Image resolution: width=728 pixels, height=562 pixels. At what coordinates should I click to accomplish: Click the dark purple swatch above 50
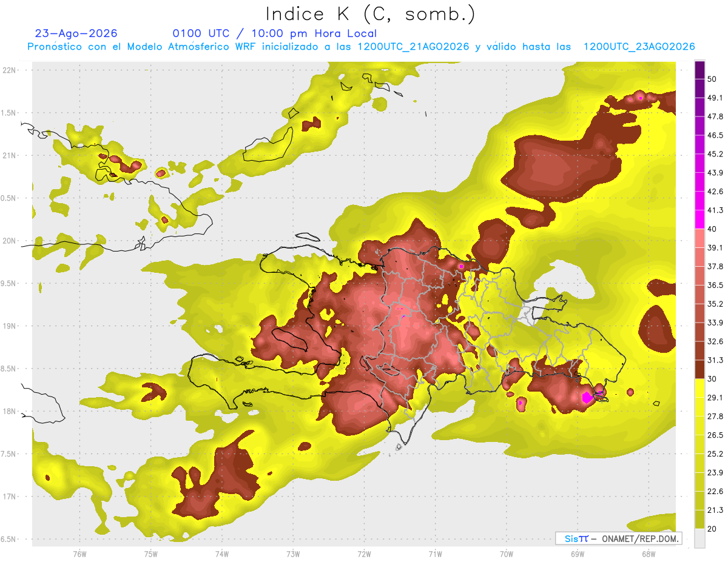click(699, 69)
